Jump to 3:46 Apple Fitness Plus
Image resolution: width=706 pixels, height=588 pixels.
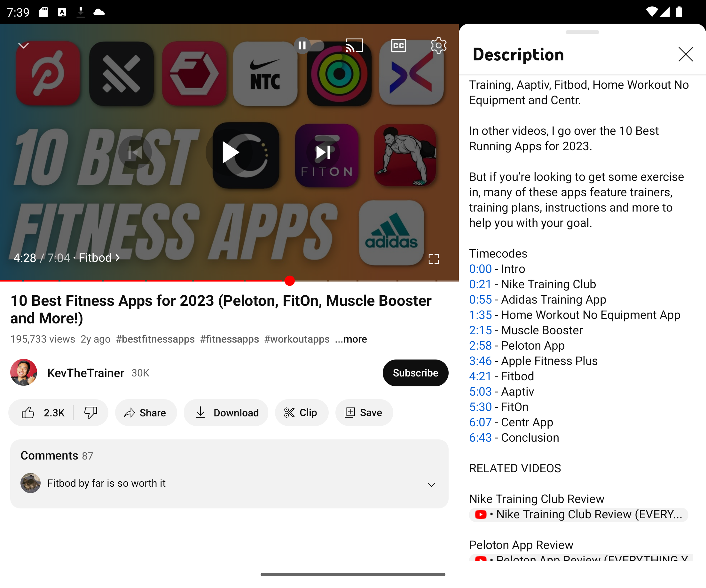coord(480,361)
